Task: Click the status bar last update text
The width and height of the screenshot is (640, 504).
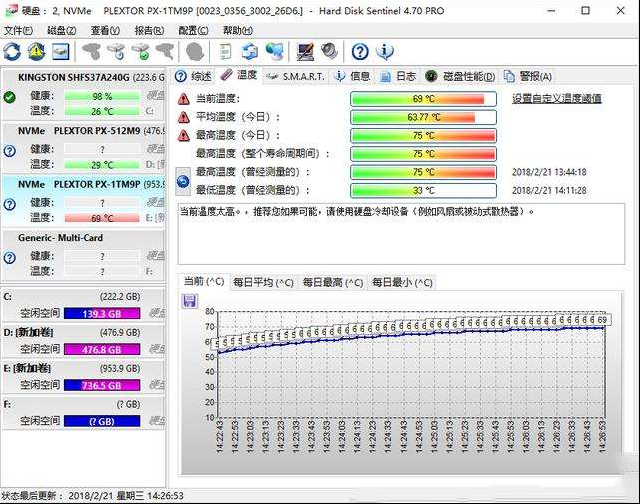Action: pos(92,496)
